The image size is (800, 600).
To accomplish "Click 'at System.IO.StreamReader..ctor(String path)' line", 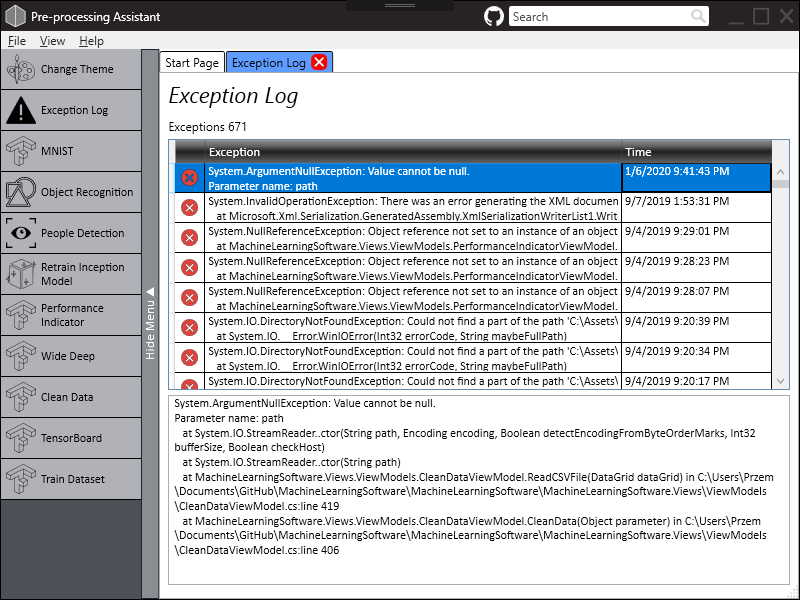I will tap(291, 462).
